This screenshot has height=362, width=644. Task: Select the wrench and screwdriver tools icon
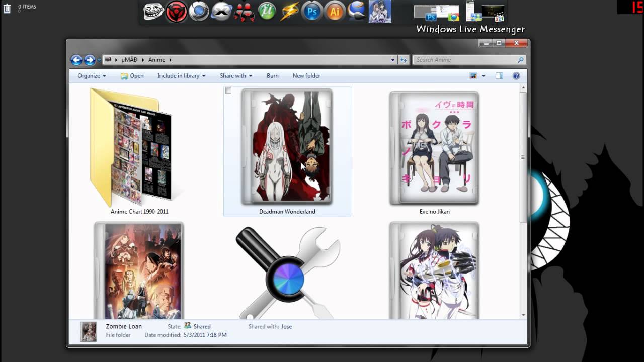287,273
